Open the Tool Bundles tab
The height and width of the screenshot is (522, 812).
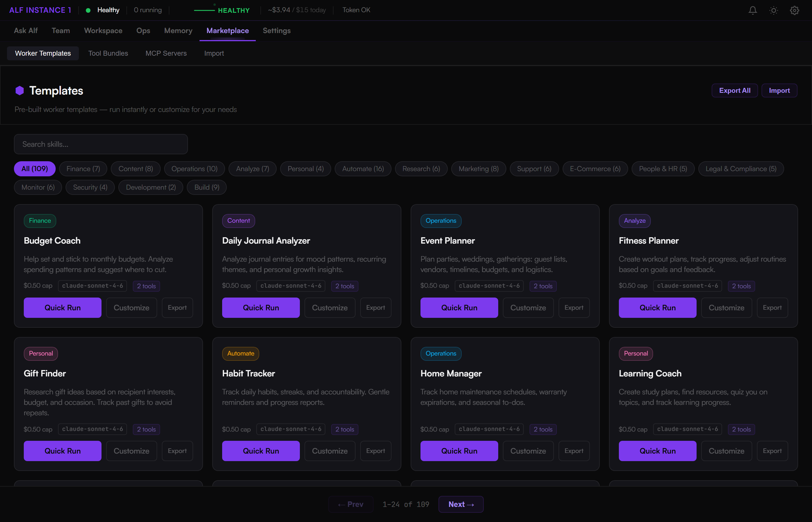[x=108, y=53]
